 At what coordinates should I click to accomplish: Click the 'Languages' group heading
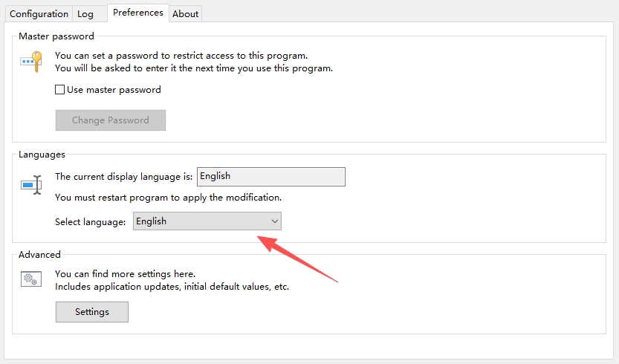click(42, 155)
